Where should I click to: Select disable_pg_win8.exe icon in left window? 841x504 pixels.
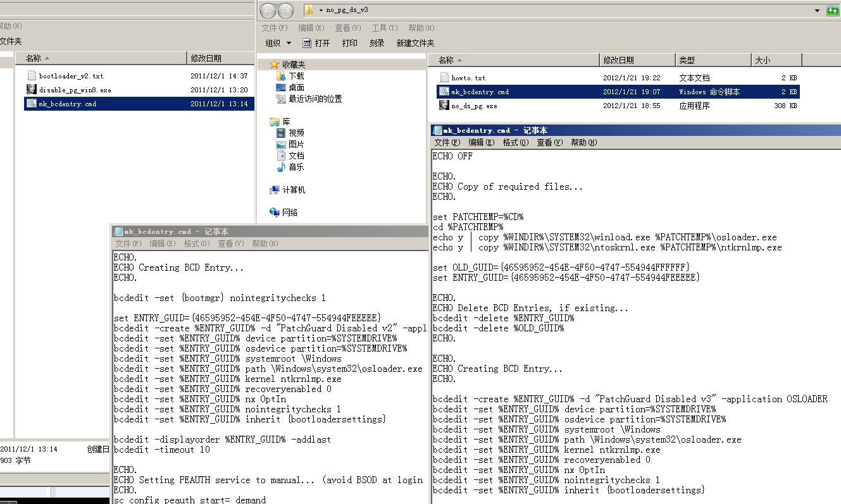point(32,90)
